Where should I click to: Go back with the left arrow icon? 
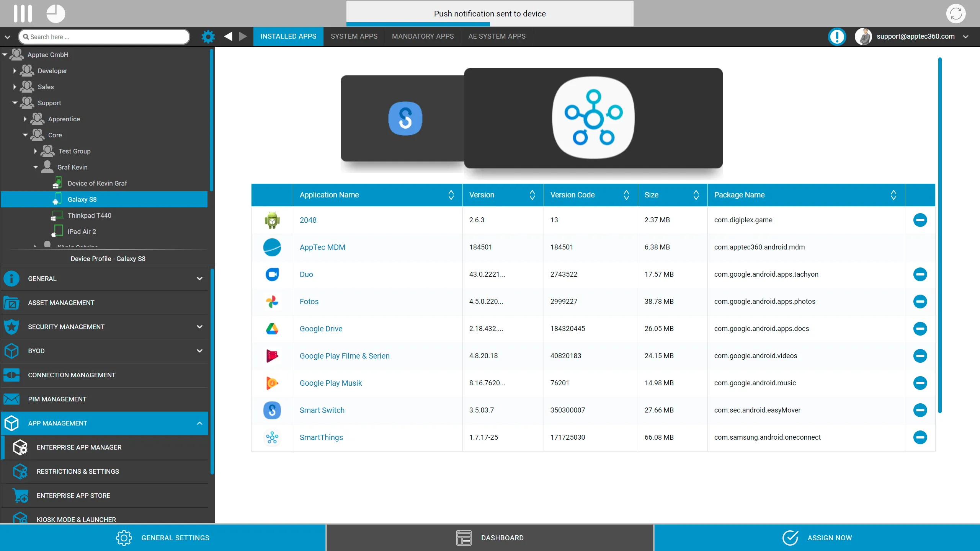pyautogui.click(x=228, y=36)
